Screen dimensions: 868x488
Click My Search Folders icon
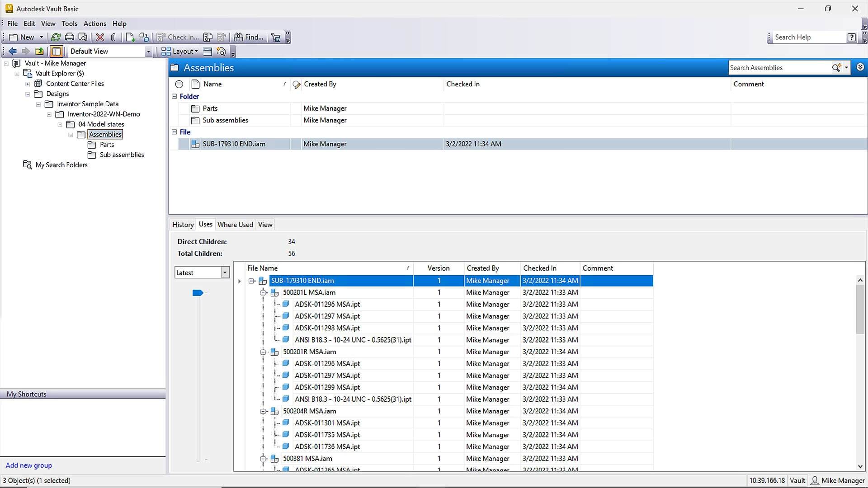tap(28, 165)
